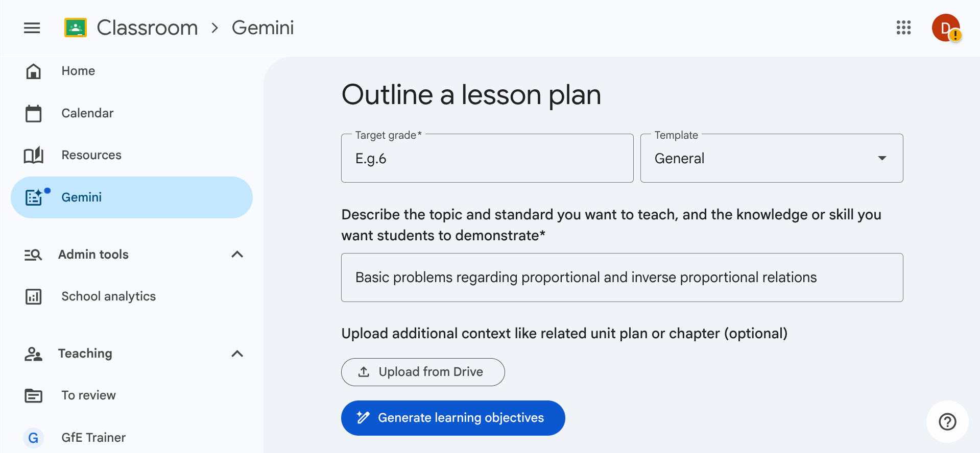
Task: Click the Resources book icon
Action: coord(34,155)
